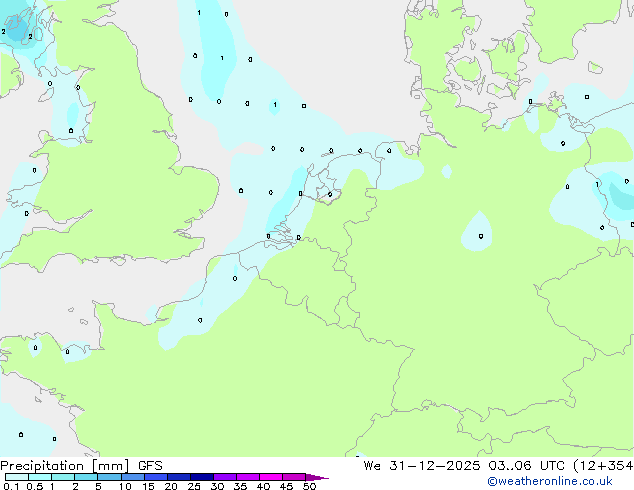The height and width of the screenshot is (490, 634).
Task: Click the 1–2 mm legend color swatch
Action: 63,477
